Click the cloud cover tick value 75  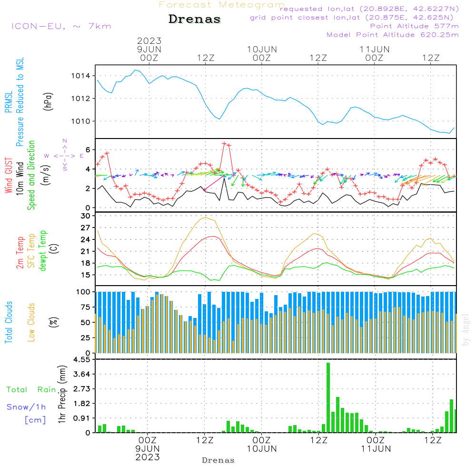(x=86, y=307)
